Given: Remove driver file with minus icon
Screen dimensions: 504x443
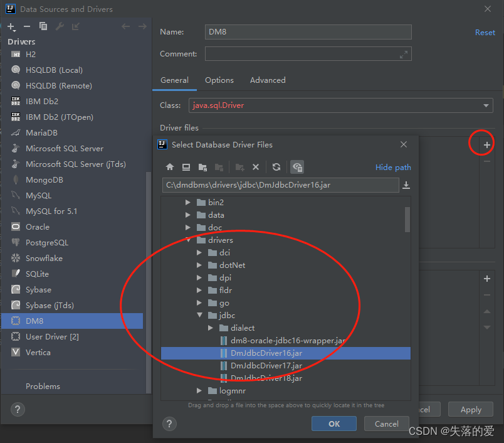Looking at the screenshot, I should click(x=487, y=161).
